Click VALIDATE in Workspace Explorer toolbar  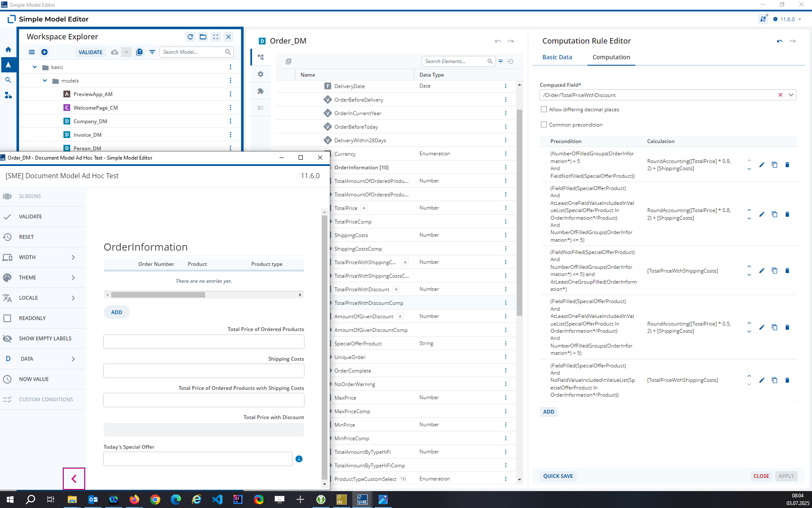pyautogui.click(x=91, y=52)
